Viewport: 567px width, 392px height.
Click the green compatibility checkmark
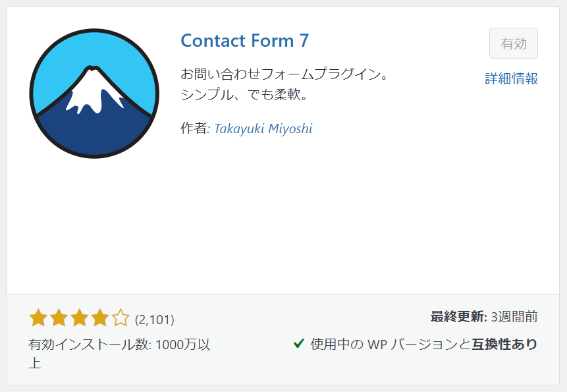point(299,343)
